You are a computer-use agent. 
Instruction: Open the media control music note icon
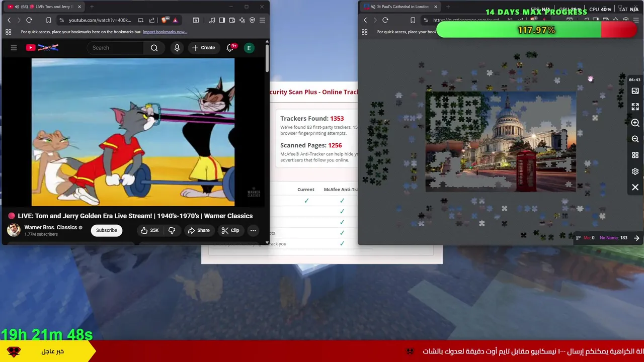[x=212, y=20]
